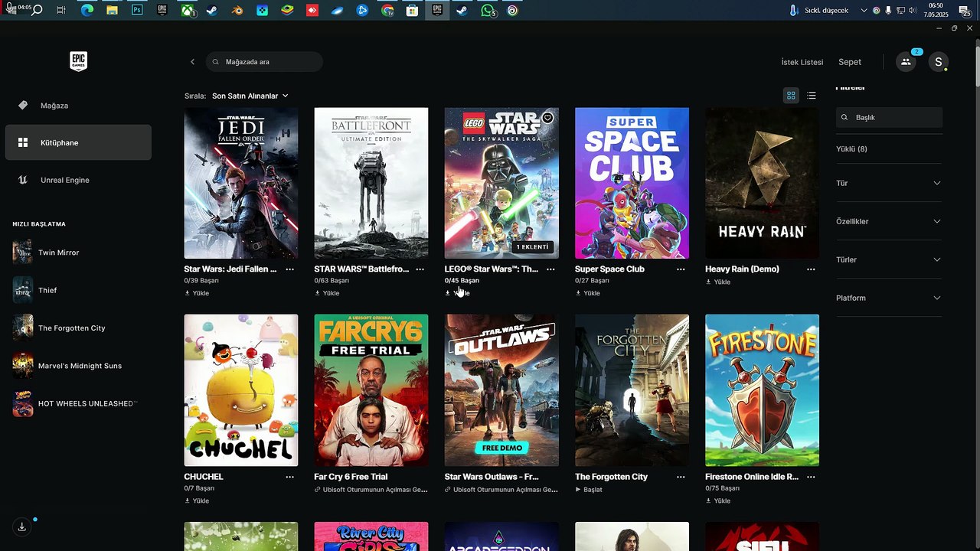Open the sort order dropdown Son Satın Alınanlar
This screenshot has height=551, width=980.
250,96
